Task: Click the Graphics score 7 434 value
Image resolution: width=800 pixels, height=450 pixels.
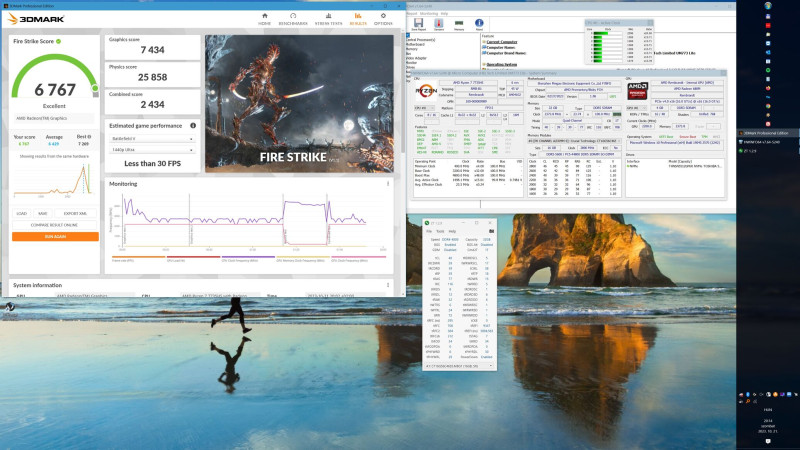Action: click(152, 50)
